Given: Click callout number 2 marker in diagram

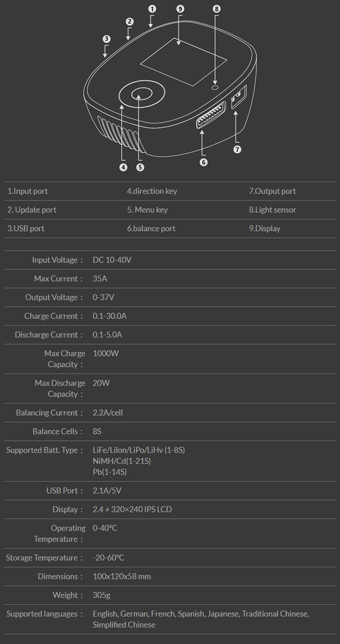Looking at the screenshot, I should click(130, 22).
